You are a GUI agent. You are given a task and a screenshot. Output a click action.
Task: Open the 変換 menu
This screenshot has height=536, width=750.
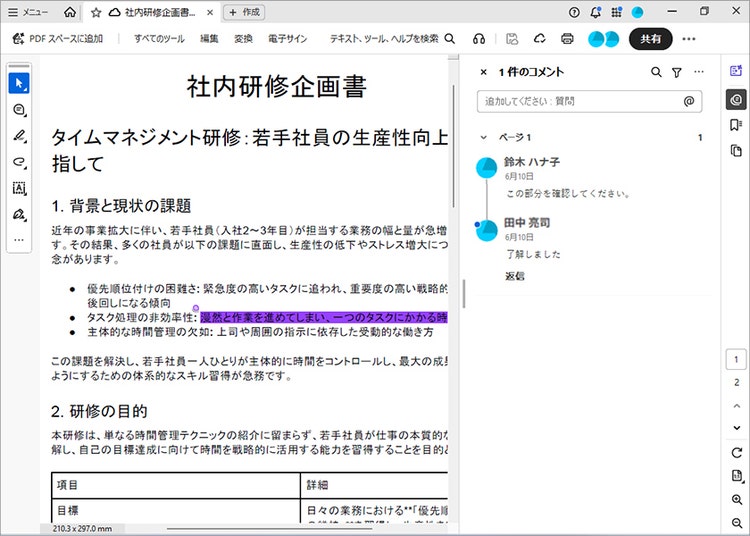(243, 39)
